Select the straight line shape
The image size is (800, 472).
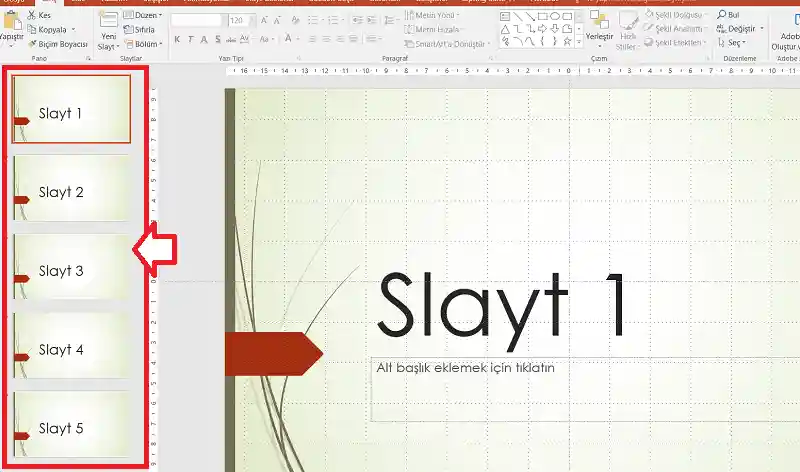pos(517,16)
